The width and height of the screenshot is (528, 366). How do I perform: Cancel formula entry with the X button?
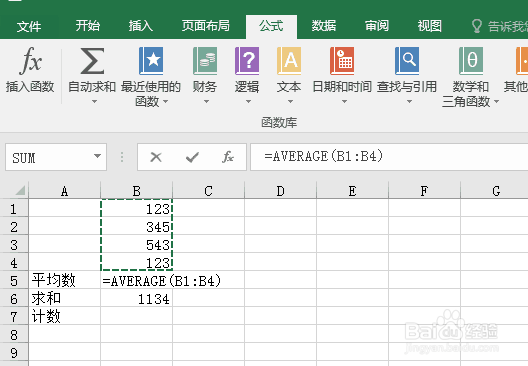[x=156, y=157]
